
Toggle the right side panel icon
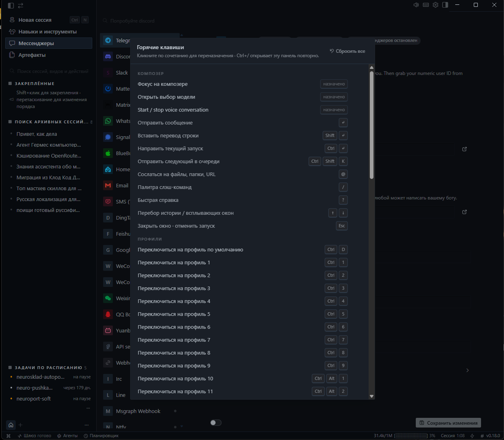445,5
